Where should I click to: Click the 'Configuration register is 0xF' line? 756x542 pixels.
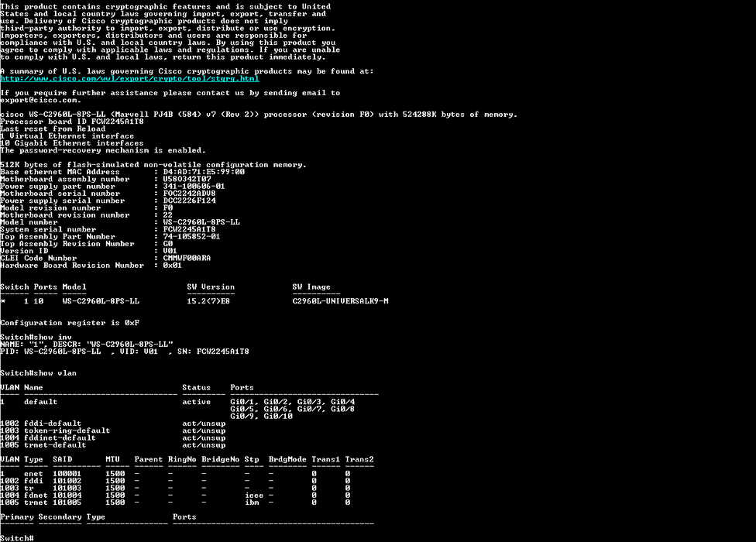pyautogui.click(x=70, y=322)
